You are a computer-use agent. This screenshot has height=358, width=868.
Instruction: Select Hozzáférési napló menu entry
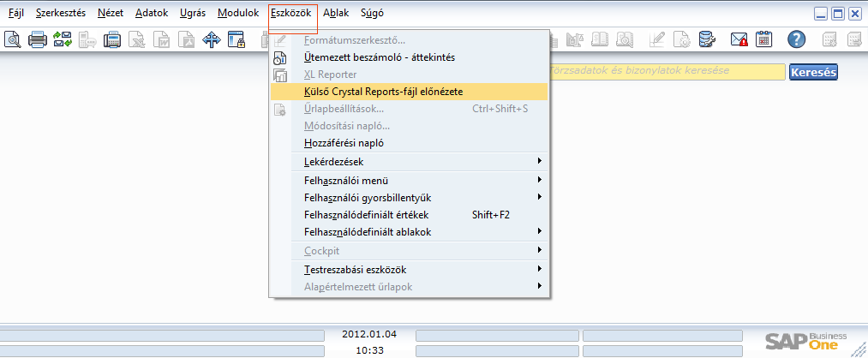tap(409, 143)
